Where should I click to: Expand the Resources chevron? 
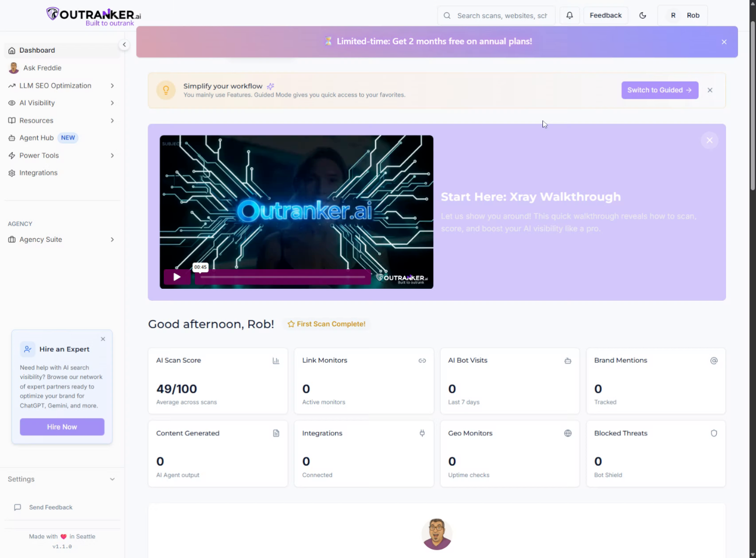click(112, 120)
